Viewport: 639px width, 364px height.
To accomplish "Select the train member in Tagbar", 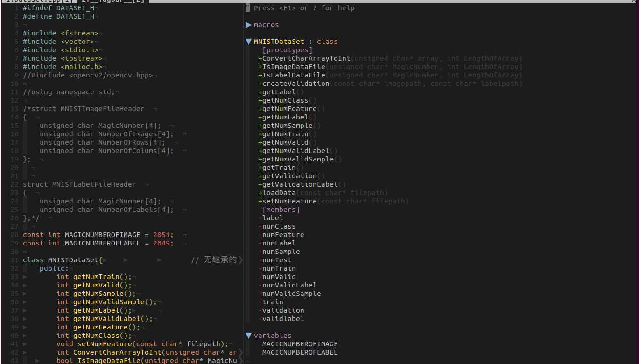I will coord(273,302).
